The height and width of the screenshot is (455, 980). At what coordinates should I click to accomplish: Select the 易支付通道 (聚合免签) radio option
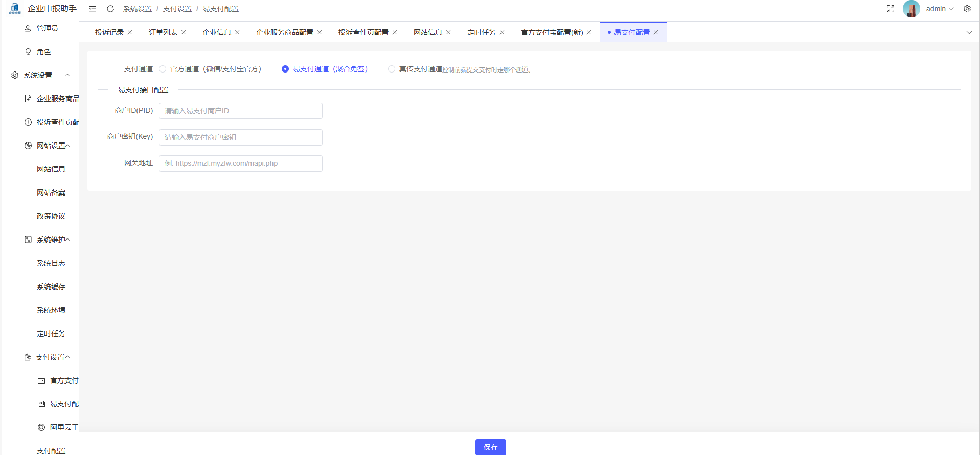point(285,69)
